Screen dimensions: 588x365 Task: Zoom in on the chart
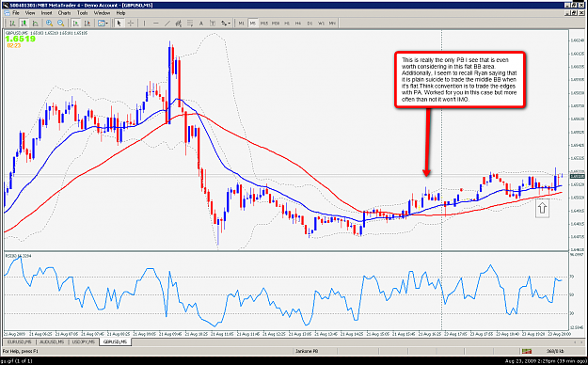[49, 24]
